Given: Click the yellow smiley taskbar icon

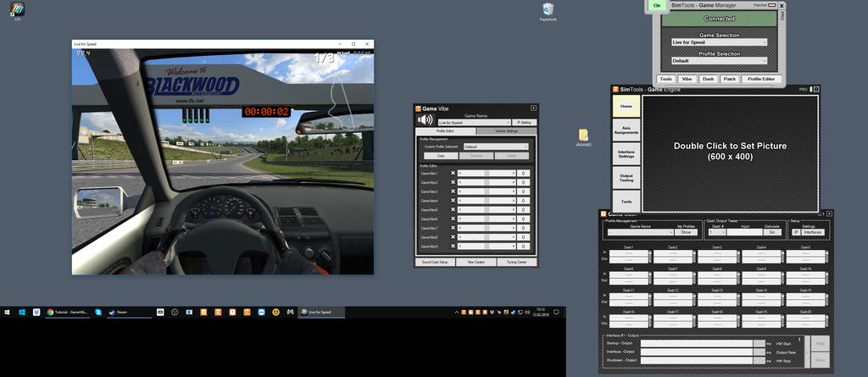Looking at the screenshot, I should click(275, 313).
